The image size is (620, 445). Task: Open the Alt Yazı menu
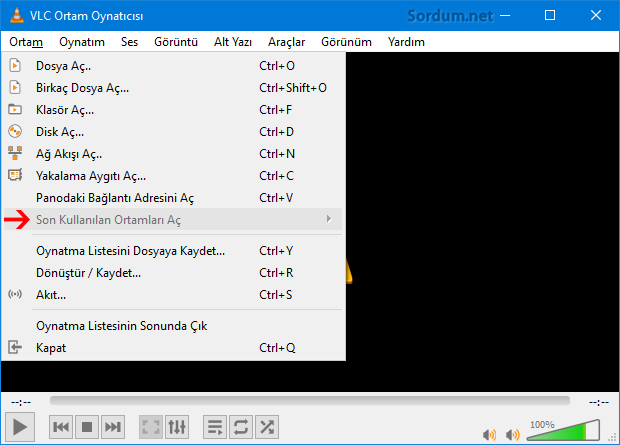pyautogui.click(x=233, y=42)
